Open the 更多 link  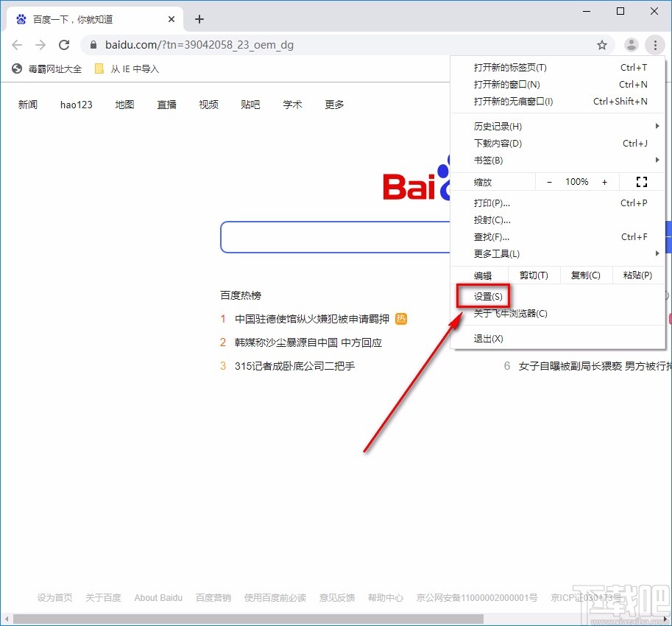coord(334,105)
